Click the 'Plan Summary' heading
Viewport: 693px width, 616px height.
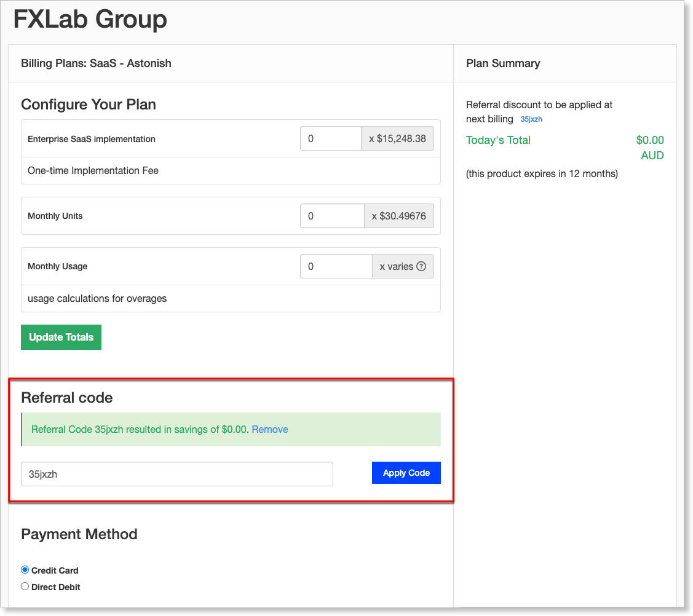[503, 63]
